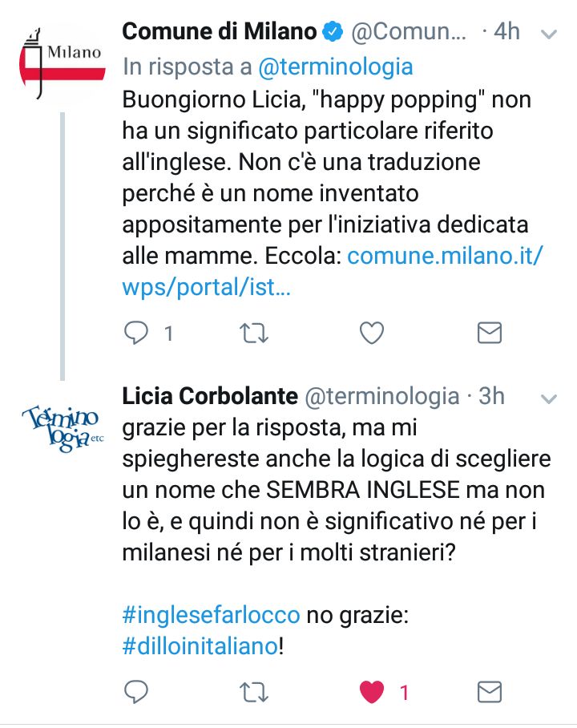577x728 pixels.
Task: Reply to Licia Corbolante's tweet
Action: click(137, 691)
